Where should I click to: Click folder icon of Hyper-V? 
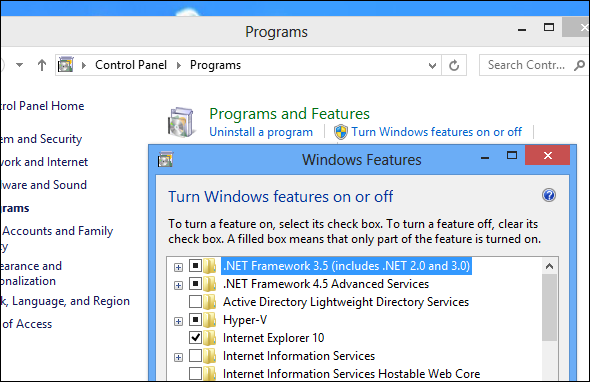(x=210, y=320)
